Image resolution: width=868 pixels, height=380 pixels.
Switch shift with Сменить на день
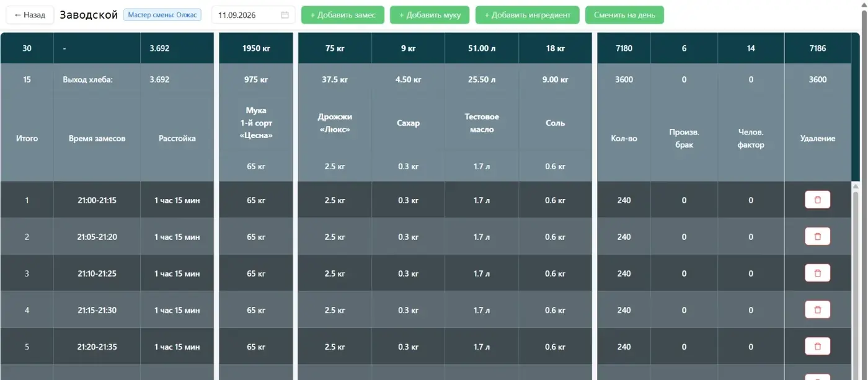click(x=624, y=15)
